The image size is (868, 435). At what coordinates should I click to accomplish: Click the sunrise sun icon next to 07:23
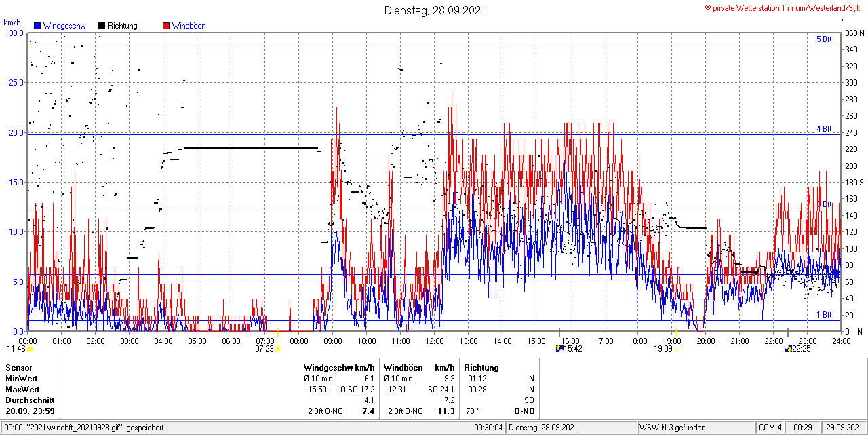[278, 349]
